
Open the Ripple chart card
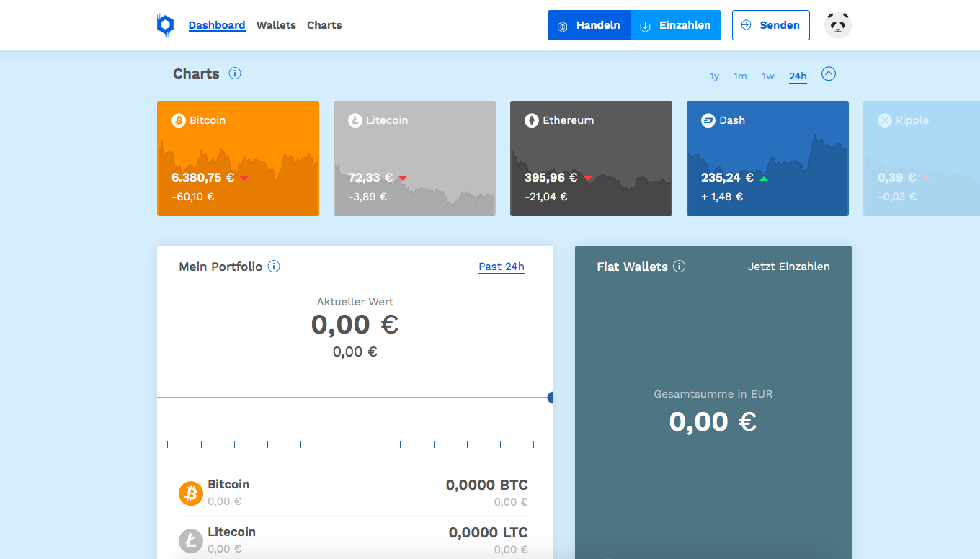point(922,158)
